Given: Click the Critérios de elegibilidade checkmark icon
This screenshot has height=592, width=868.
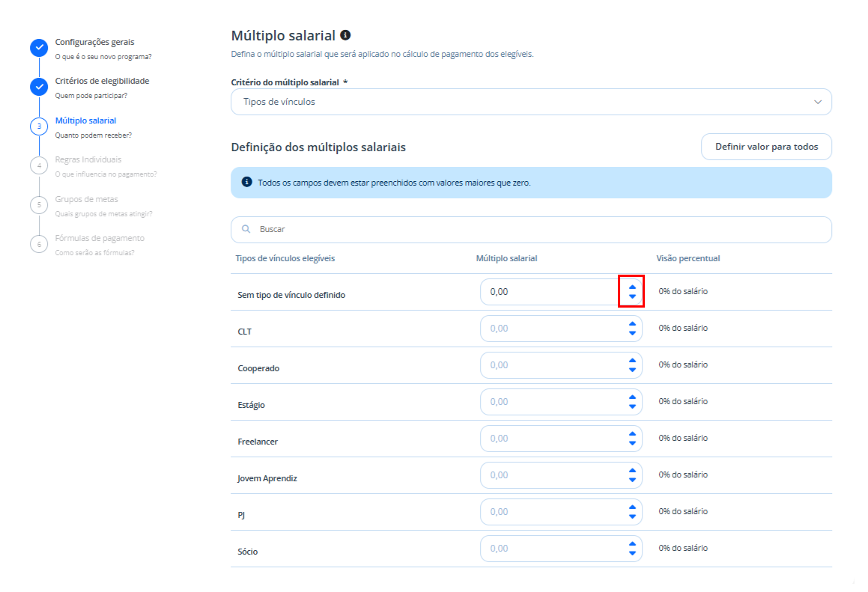Looking at the screenshot, I should [x=39, y=87].
